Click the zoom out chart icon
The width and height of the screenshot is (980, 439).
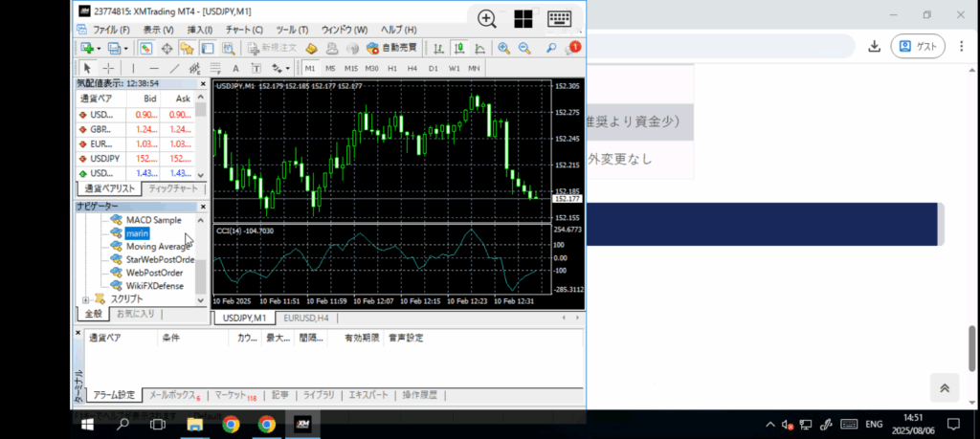[x=523, y=48]
